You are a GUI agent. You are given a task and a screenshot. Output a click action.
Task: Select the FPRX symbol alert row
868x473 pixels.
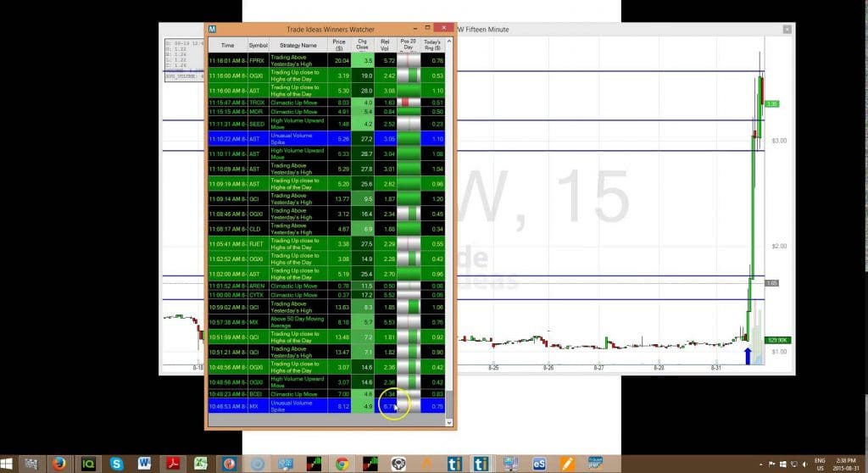click(x=326, y=60)
